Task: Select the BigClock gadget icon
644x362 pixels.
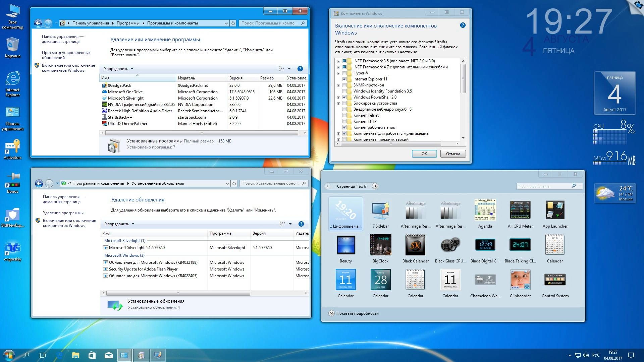Action: pyautogui.click(x=380, y=245)
